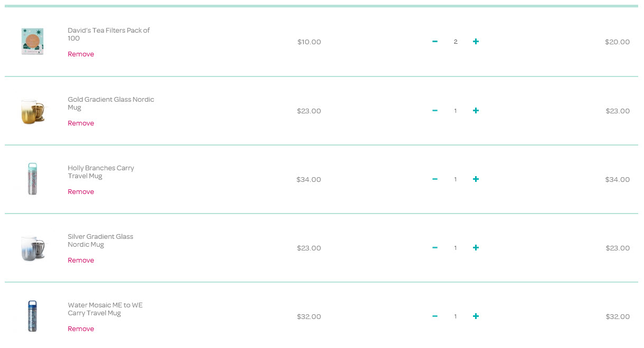The width and height of the screenshot is (644, 348).
Task: Remove Holly Branches Carry Travel Mug
Action: point(81,192)
